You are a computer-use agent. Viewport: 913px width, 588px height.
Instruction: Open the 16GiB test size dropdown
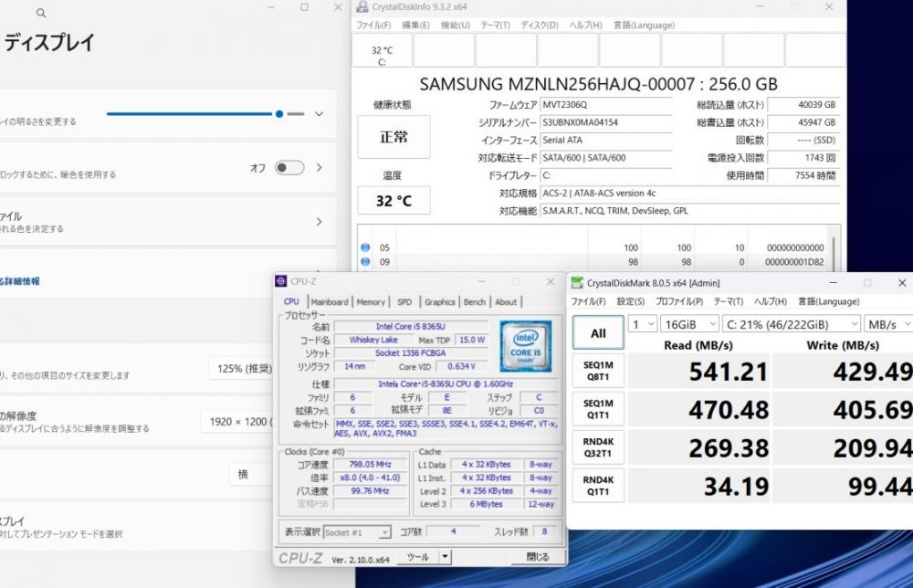[687, 324]
